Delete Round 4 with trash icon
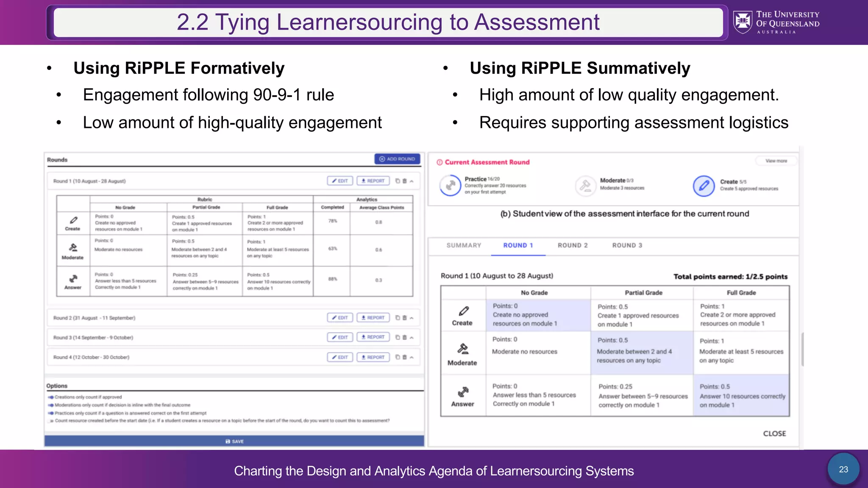868x488 pixels. 404,357
